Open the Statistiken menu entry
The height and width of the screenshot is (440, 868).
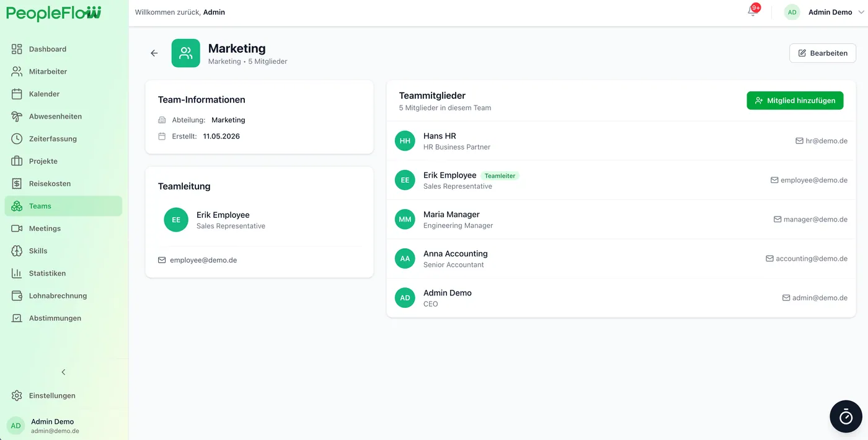[63, 273]
